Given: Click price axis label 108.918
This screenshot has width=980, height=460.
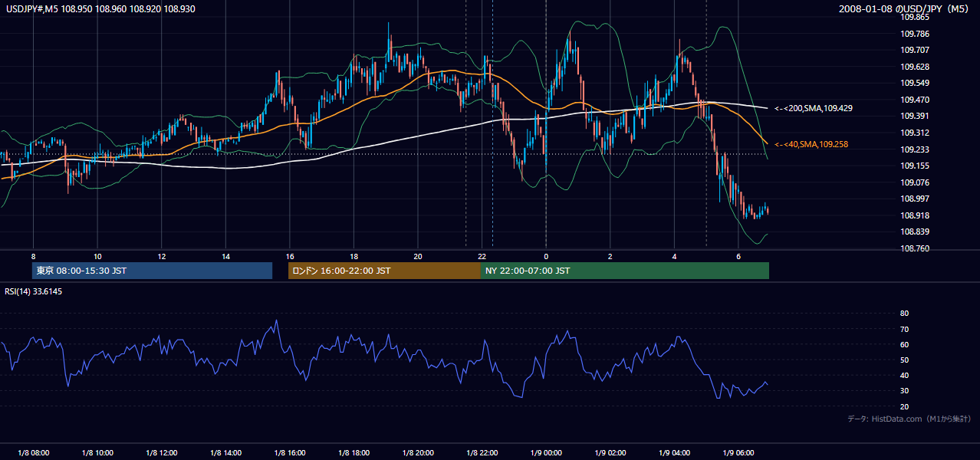Looking at the screenshot, I should click(915, 215).
